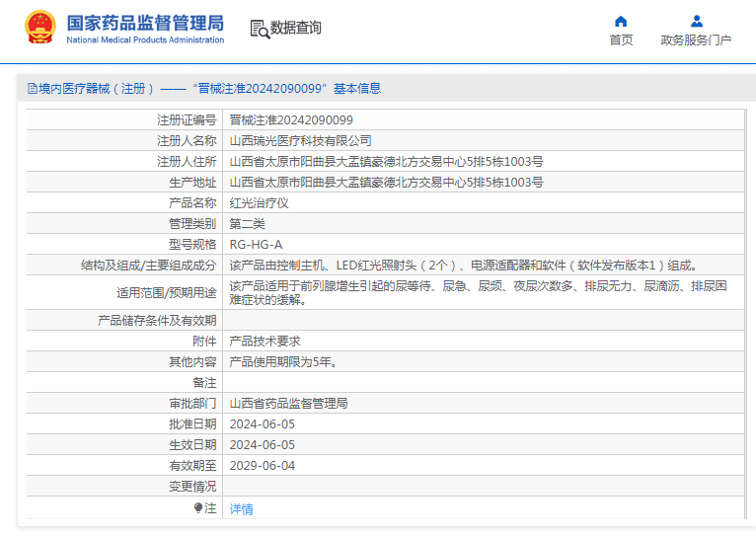Select registration number 晋械注准20242090099 in table
Screen dimensions: 756x537
291,120
